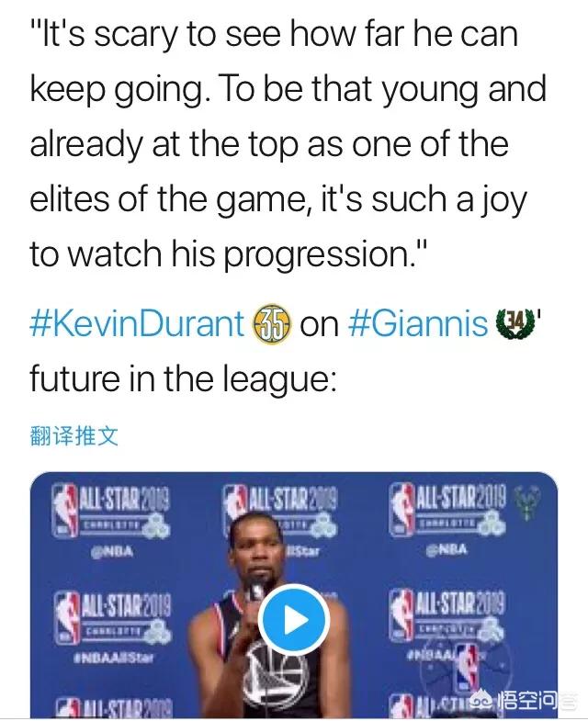Screen dimensions: 588x721
Task: Click the top-right All-Star 2019 backdrop logo
Action: click(x=447, y=510)
